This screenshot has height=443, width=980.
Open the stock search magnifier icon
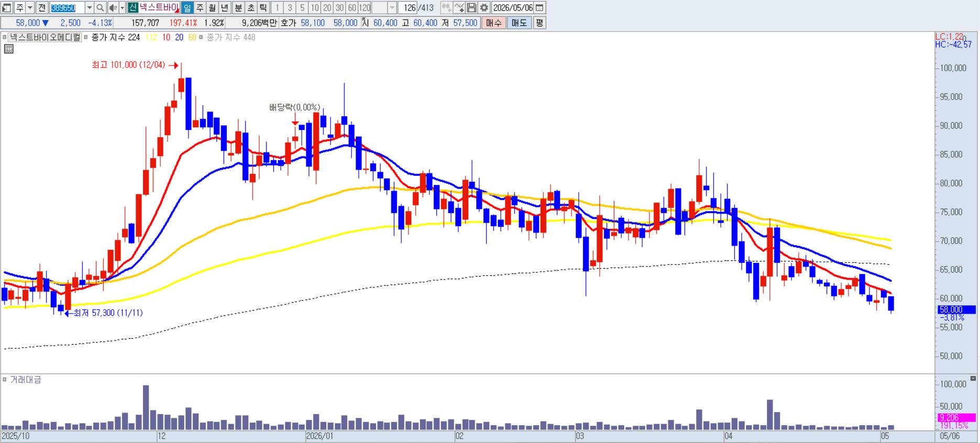click(101, 8)
